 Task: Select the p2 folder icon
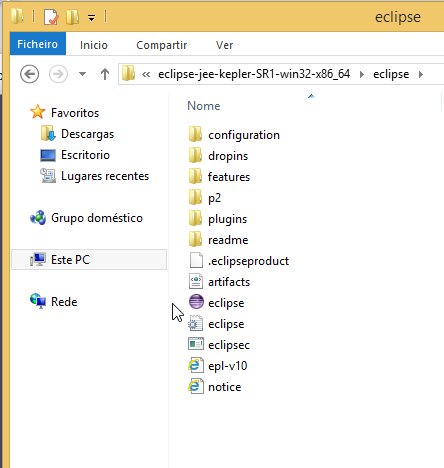[195, 197]
